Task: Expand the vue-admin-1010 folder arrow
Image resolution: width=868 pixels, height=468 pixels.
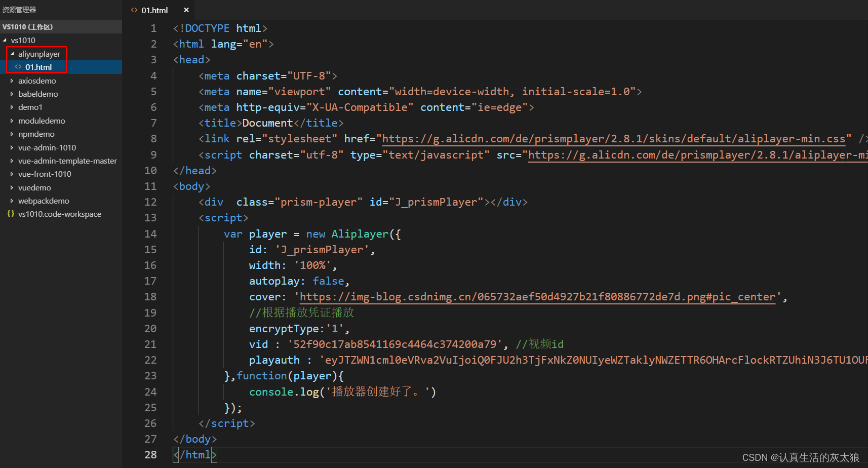Action: tap(12, 147)
